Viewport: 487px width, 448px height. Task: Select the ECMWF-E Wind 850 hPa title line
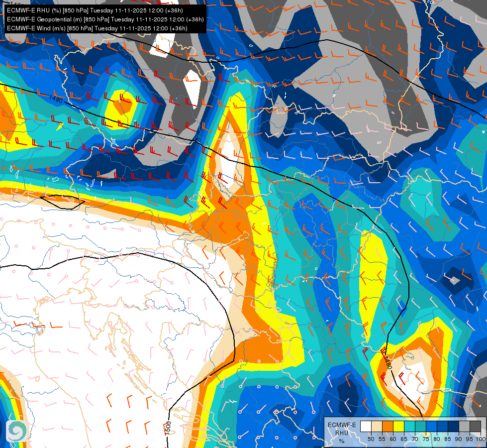point(97,28)
